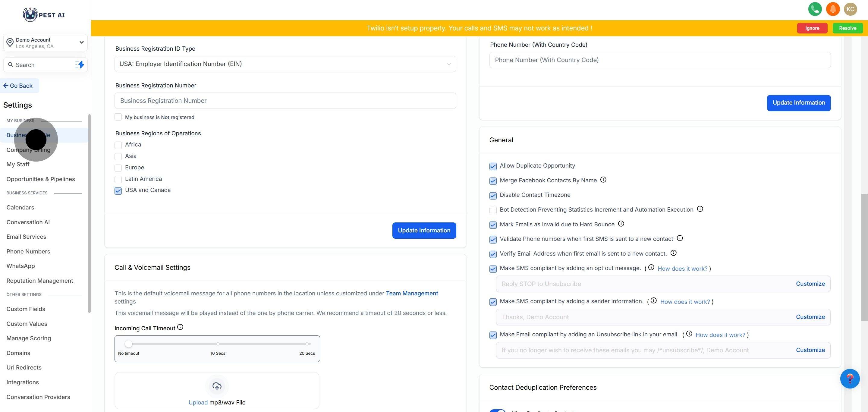Open the orange notifications bell
Image resolution: width=868 pixels, height=412 pixels.
point(833,9)
